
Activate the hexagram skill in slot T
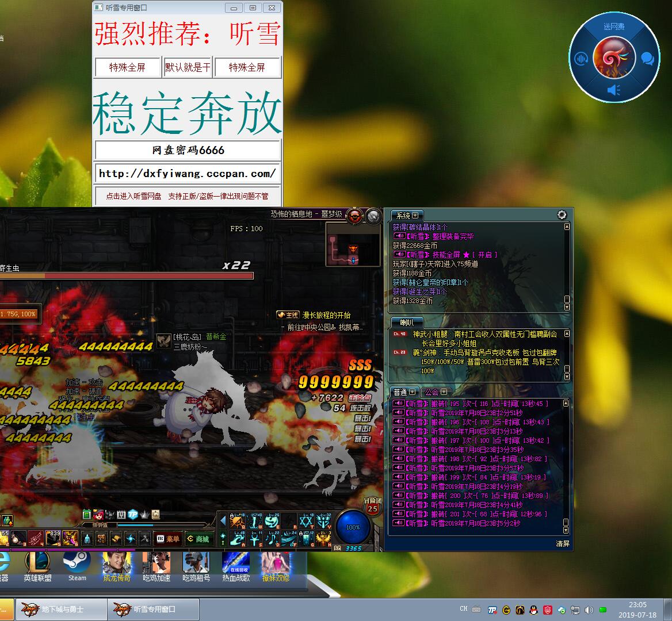click(x=306, y=520)
